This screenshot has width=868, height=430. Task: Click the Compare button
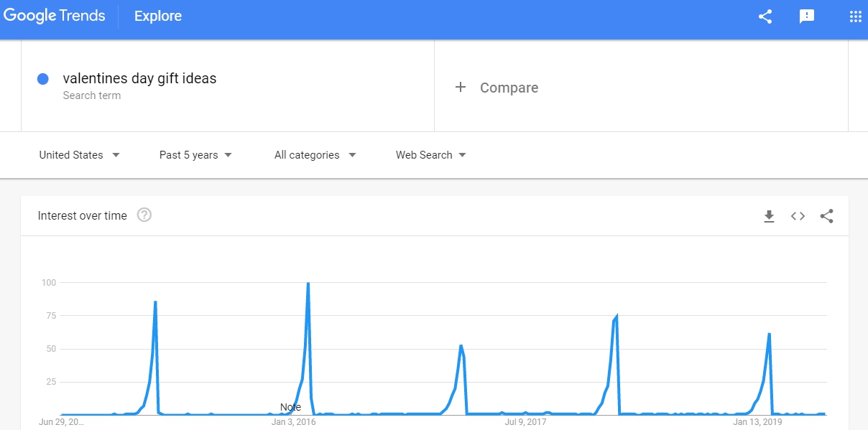click(x=509, y=88)
